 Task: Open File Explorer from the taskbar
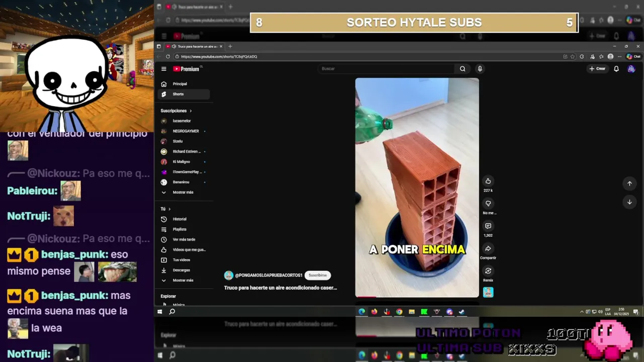pos(412,312)
